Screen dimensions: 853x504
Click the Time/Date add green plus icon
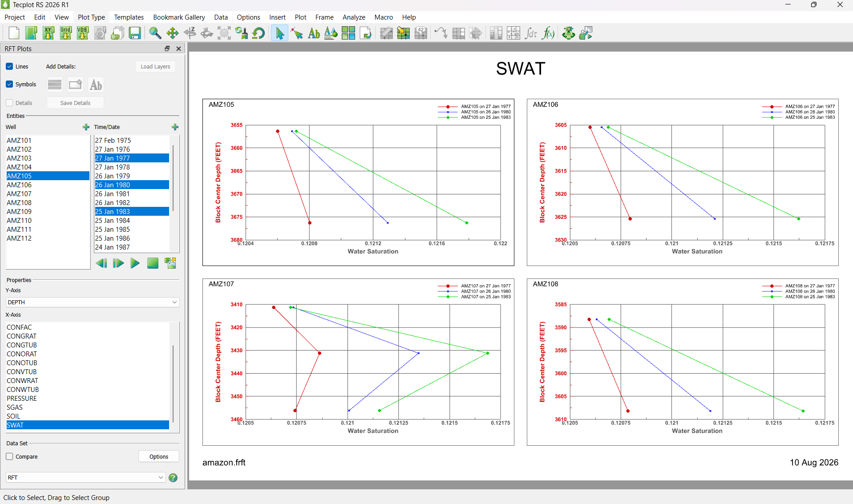click(x=175, y=127)
